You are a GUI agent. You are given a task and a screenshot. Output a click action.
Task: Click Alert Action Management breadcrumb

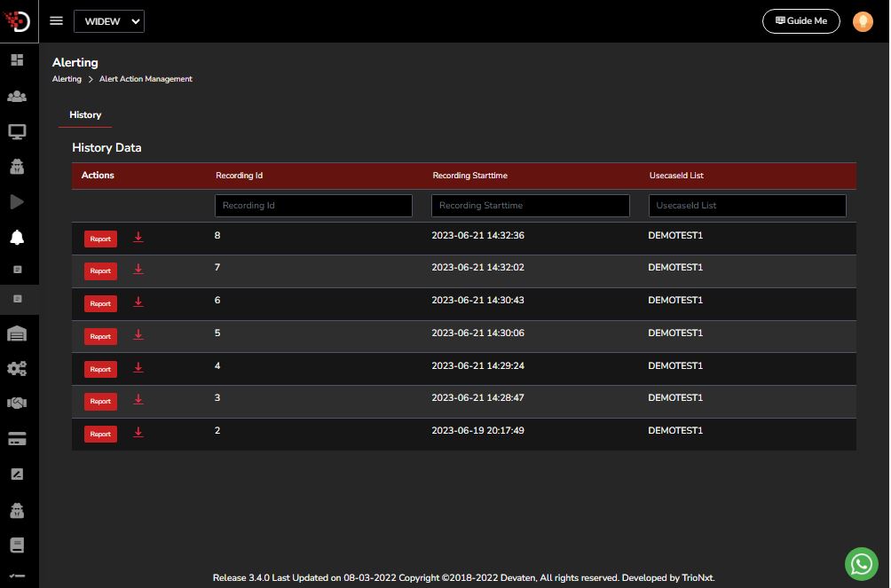pos(146,79)
